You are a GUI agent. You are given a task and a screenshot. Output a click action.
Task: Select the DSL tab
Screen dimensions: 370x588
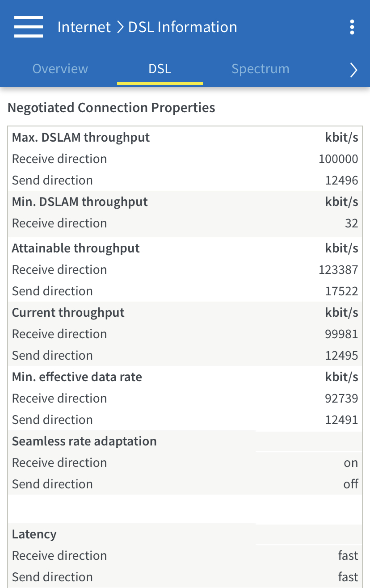(x=160, y=69)
